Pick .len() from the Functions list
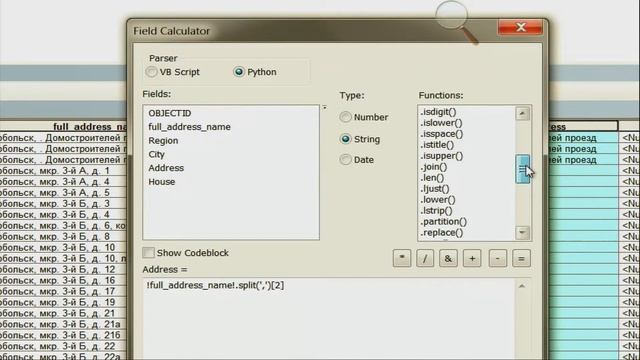Image resolution: width=640 pixels, height=360 pixels. pyautogui.click(x=432, y=178)
